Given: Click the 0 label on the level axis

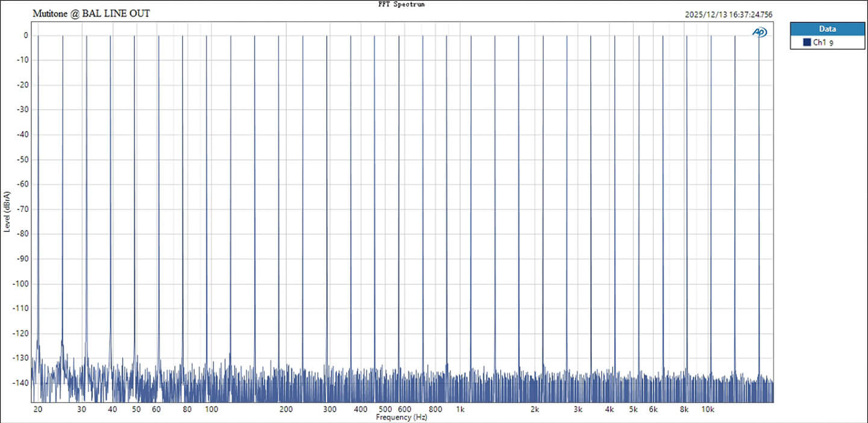Looking at the screenshot, I should click(26, 35).
